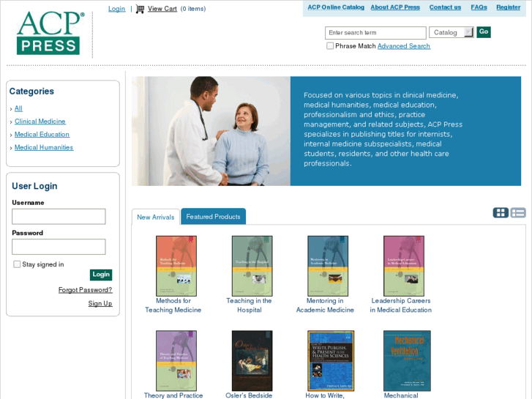Open Mechanical Ventilation book cover

[407, 361]
